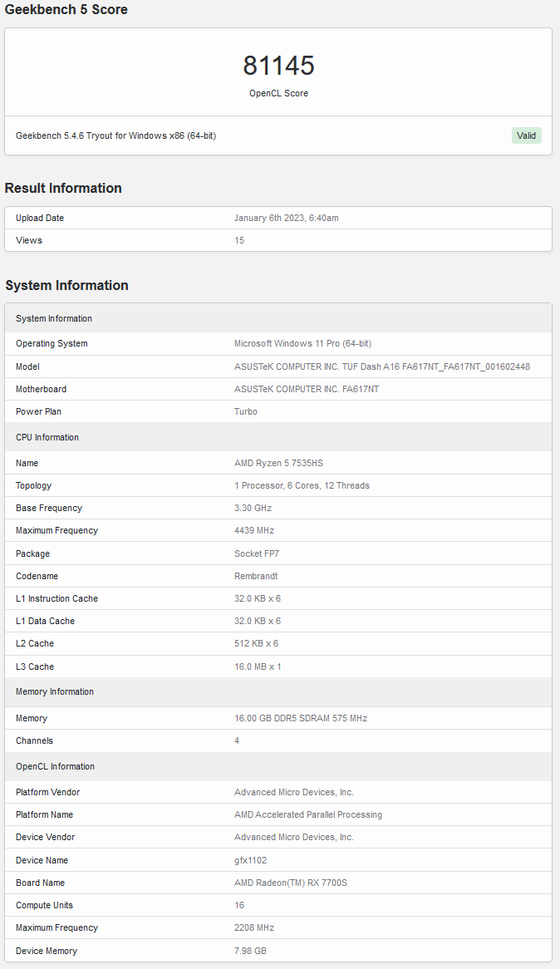Click the Turbo power plan value
This screenshot has width=560, height=969.
246,411
